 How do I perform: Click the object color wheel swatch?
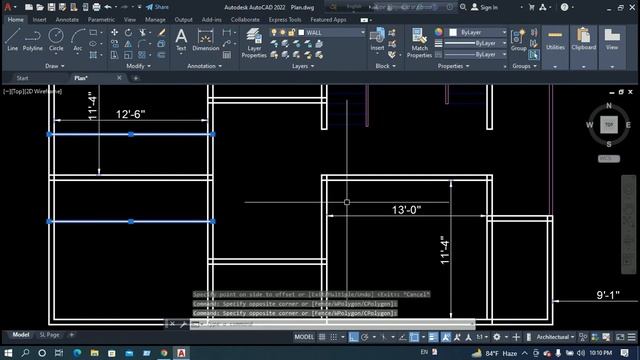pos(438,32)
